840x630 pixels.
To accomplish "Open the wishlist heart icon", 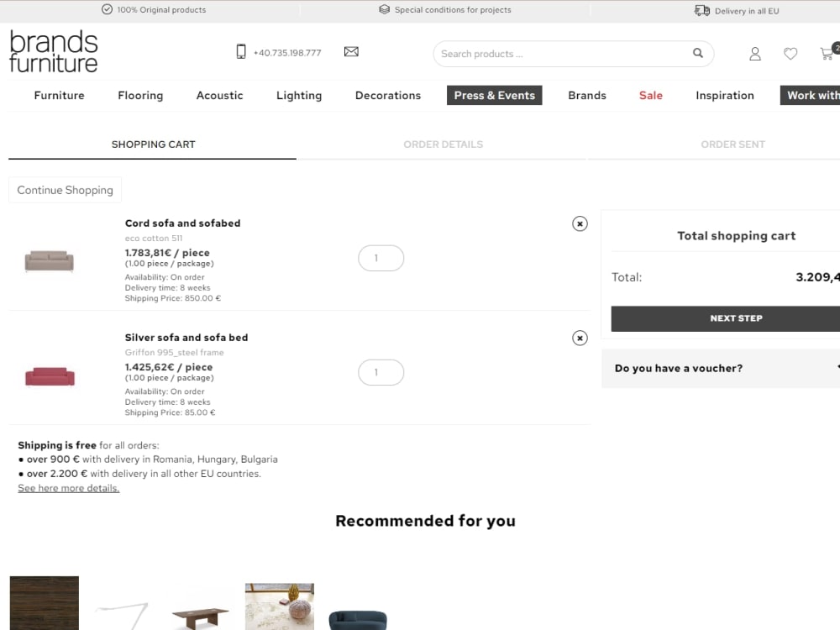I will tap(790, 54).
